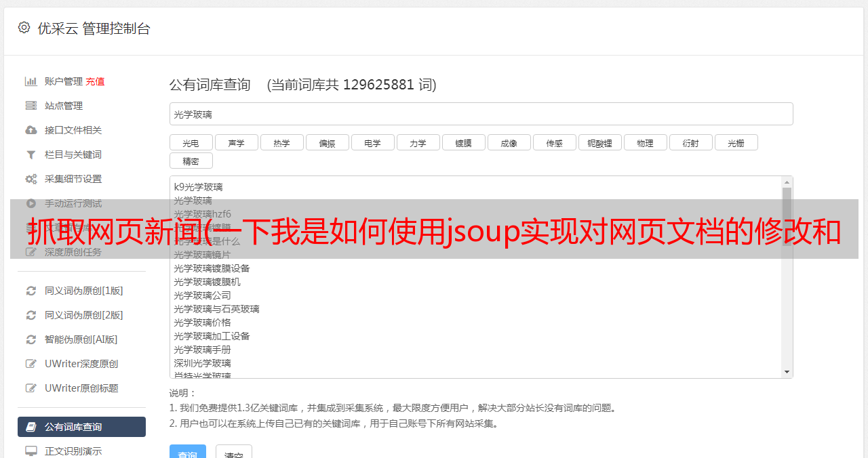Select 光学玻璃手册 in results list
This screenshot has width=868, height=458.
coord(202,350)
